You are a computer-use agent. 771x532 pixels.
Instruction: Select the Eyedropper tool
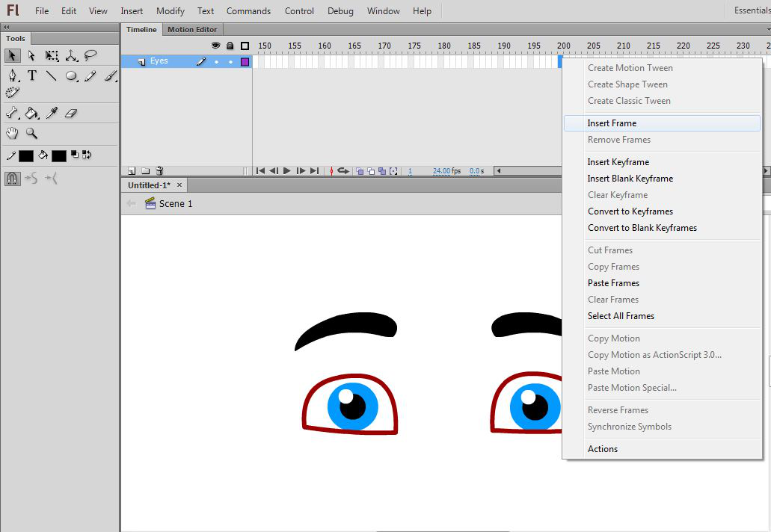pyautogui.click(x=52, y=113)
